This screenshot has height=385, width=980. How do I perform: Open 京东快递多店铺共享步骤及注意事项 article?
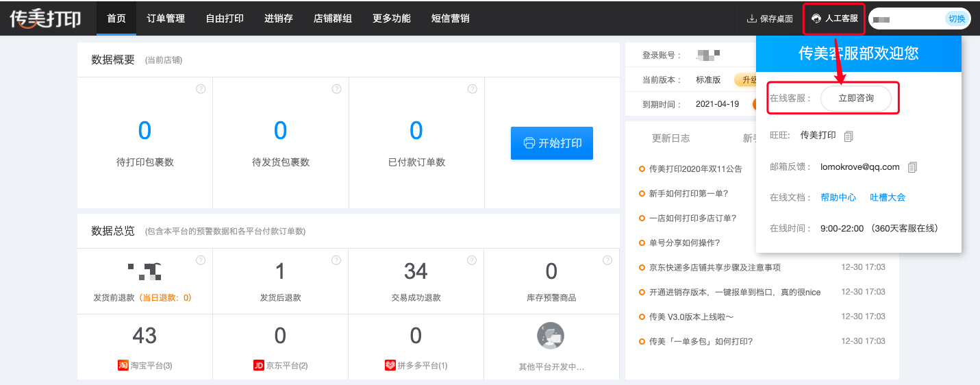point(715,267)
